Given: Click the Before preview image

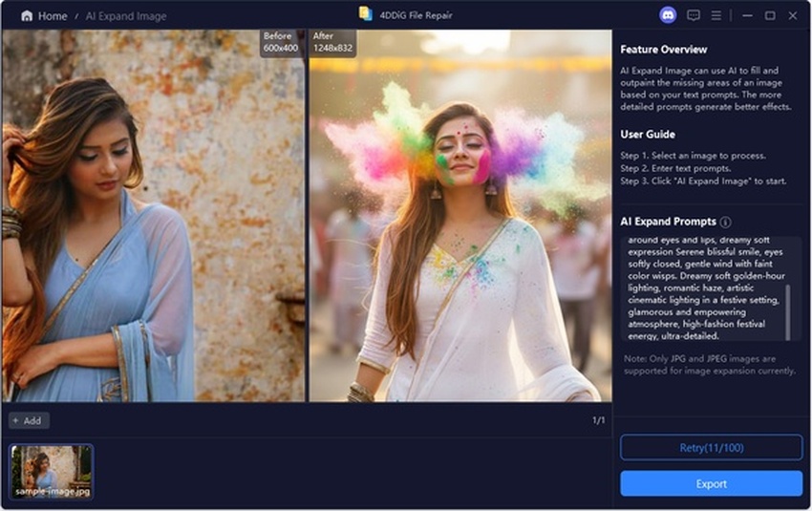Looking at the screenshot, I should [154, 215].
